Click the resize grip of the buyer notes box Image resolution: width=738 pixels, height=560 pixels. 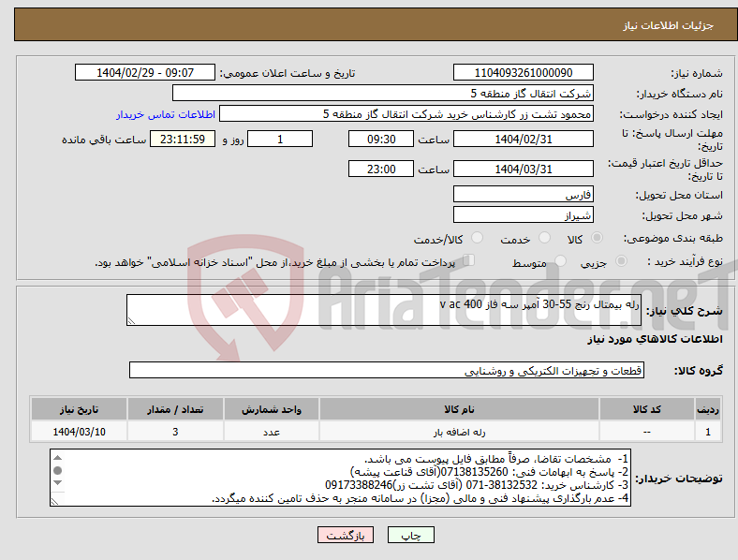(54, 502)
